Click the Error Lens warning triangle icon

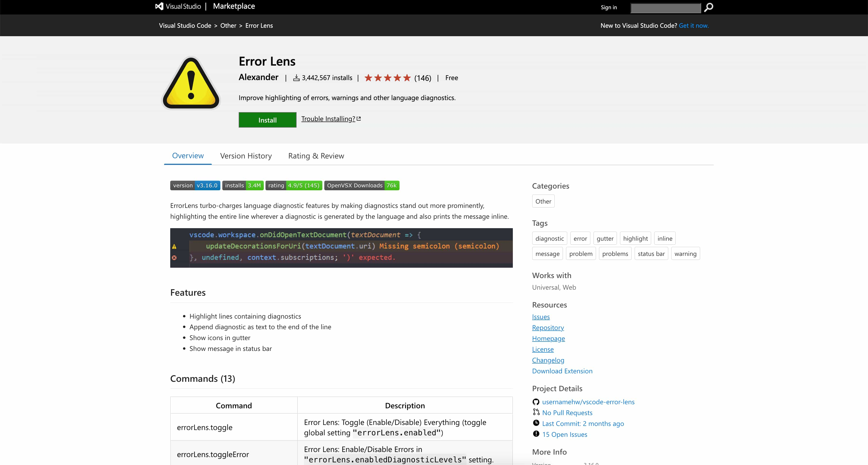(191, 83)
